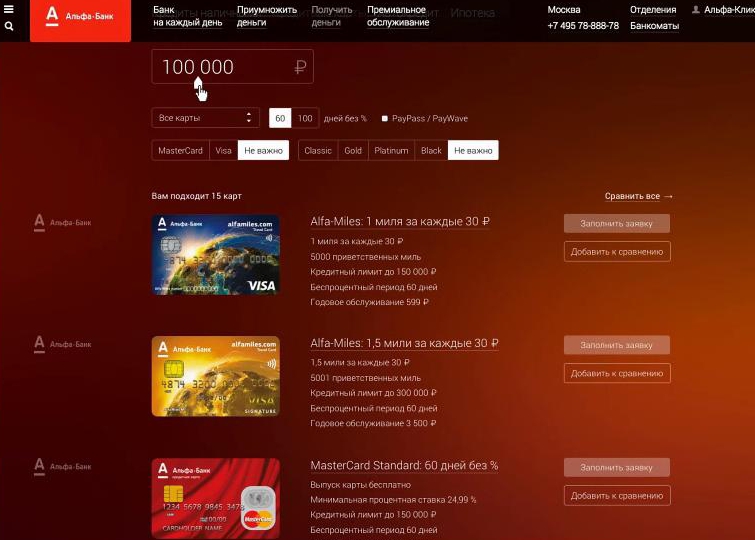
Task: Click Заполнить заявку for MasterCard Standard card
Action: (x=617, y=467)
